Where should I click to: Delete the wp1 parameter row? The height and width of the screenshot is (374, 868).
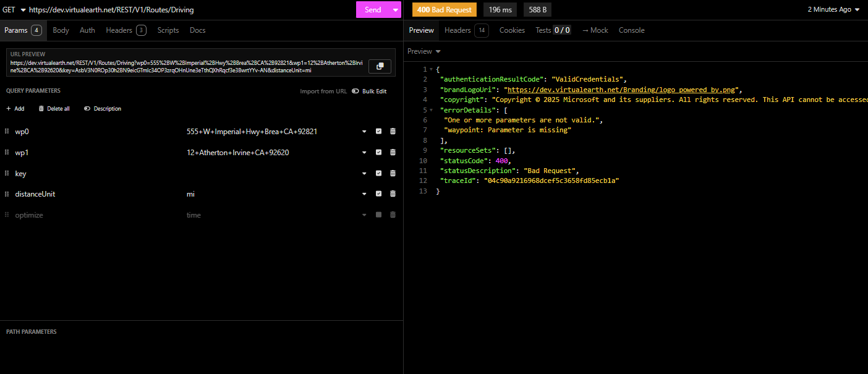[393, 152]
